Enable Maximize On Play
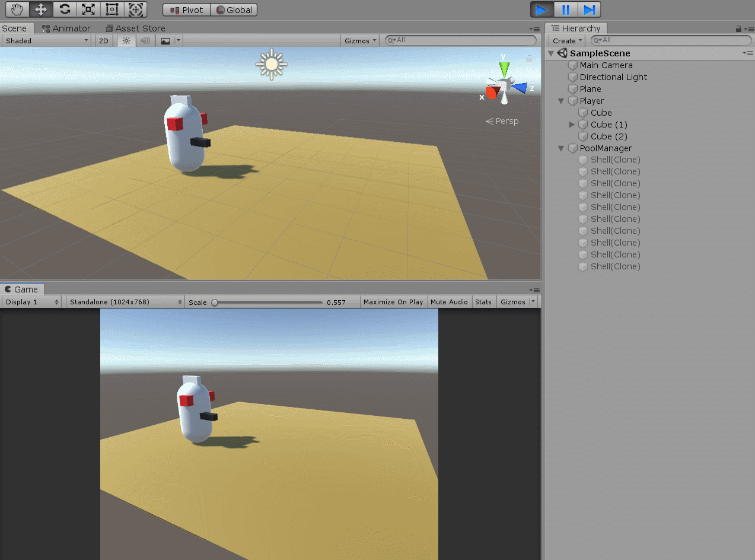 coord(393,301)
